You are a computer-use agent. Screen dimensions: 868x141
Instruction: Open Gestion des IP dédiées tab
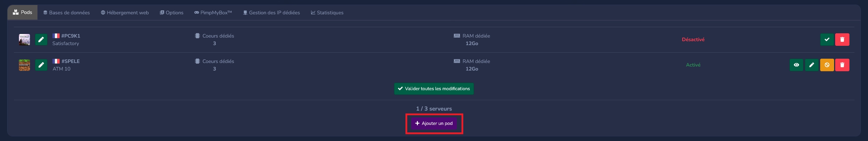pyautogui.click(x=271, y=13)
